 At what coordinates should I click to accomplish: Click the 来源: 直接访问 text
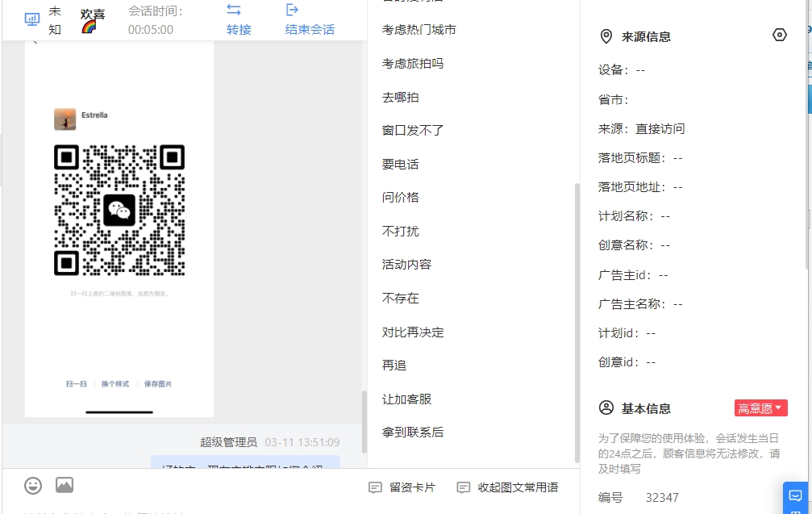641,129
